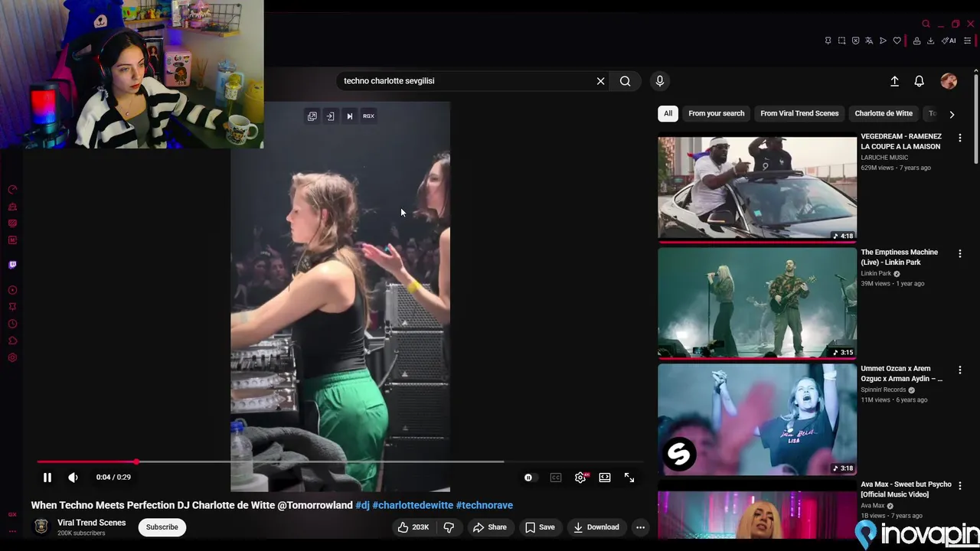Open YouTube notifications bell
Viewport: 980px width, 551px height.
(x=920, y=81)
